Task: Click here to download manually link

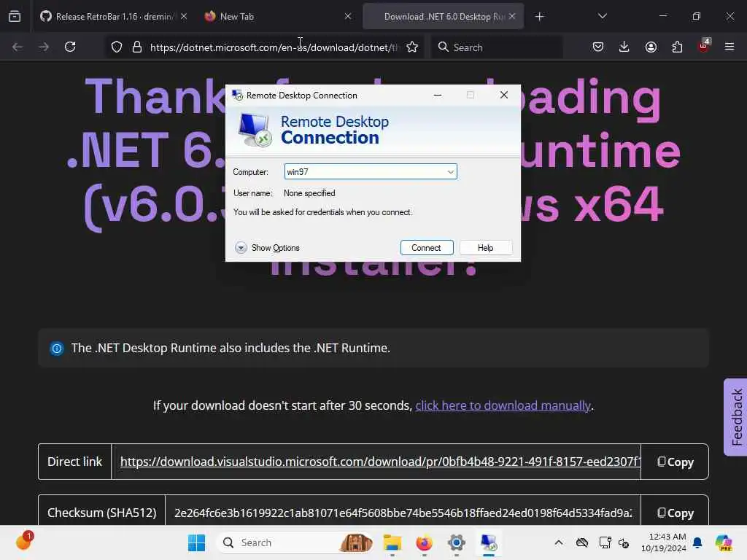Action: coord(503,405)
